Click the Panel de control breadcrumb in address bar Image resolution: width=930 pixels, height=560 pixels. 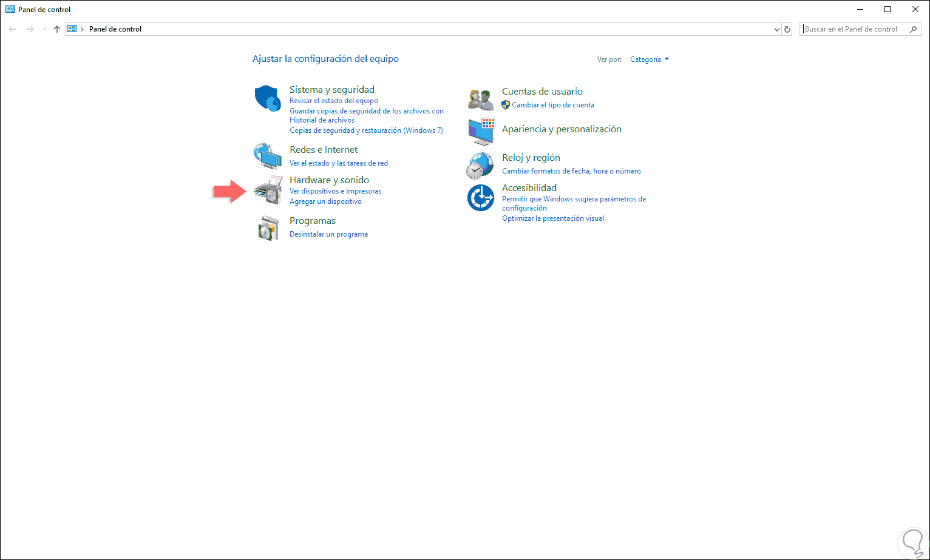tap(115, 29)
